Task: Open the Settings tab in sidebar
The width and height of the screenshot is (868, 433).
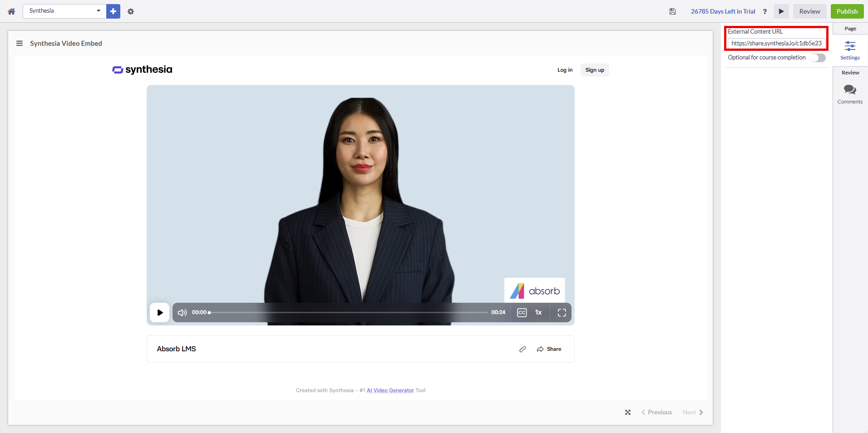Action: coord(850,50)
